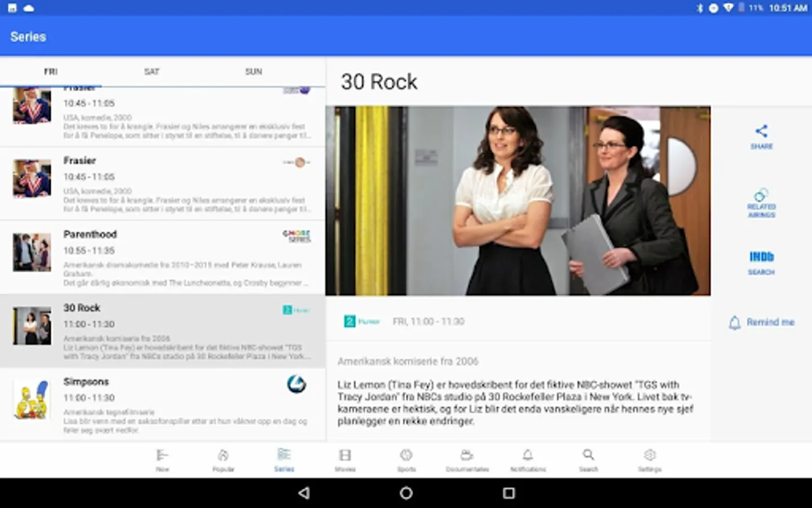Tap TV 2 Humor logo in detail pane
Screen dimensions: 812x508
[362, 321]
